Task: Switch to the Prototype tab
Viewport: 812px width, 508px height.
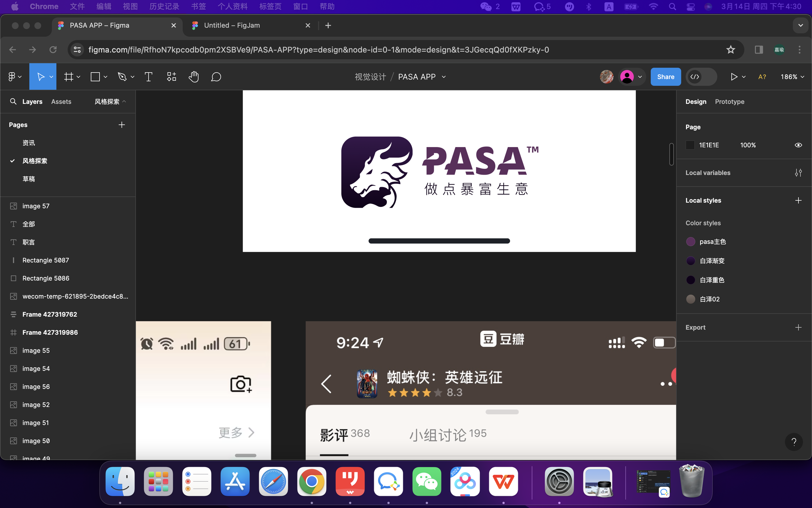Action: pyautogui.click(x=729, y=102)
